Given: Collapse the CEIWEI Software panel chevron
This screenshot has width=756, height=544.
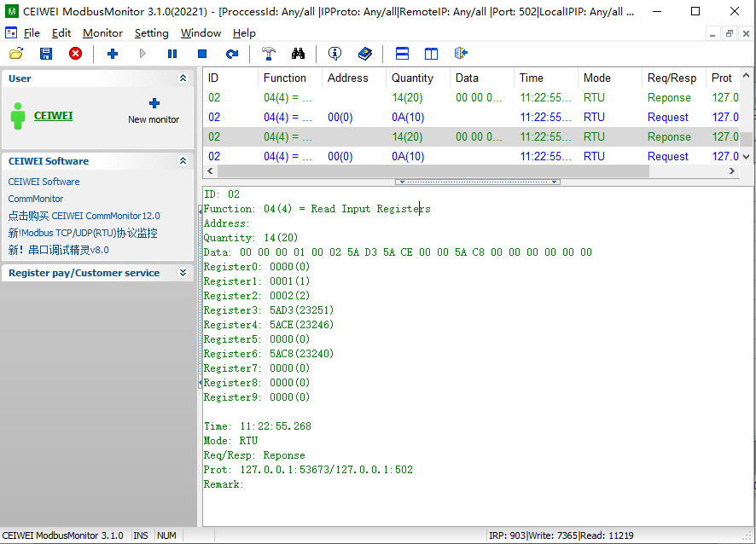Looking at the screenshot, I should pos(183,161).
